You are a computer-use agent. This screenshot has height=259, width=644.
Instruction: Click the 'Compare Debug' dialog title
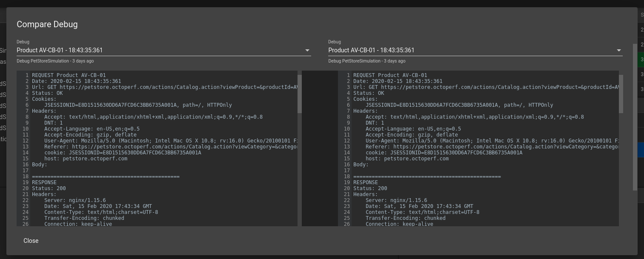click(47, 24)
